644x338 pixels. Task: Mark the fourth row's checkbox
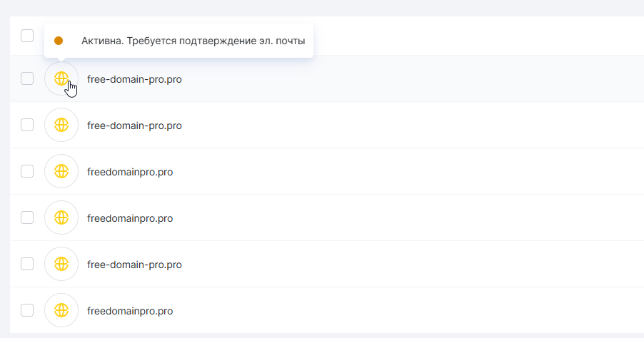[x=27, y=217]
